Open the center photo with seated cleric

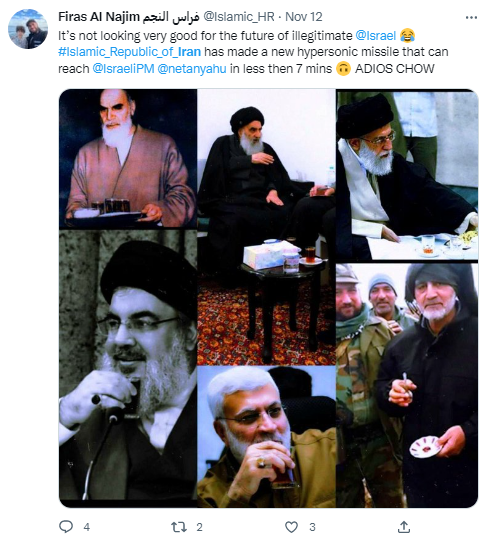[x=267, y=227]
